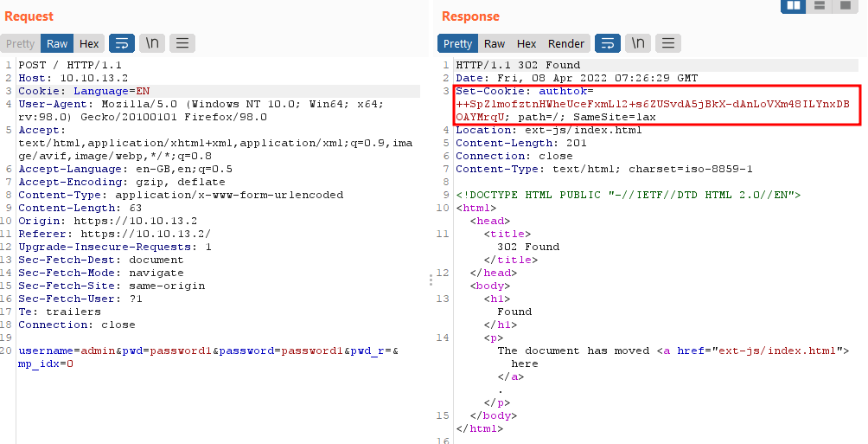Select the Raw tab in Request
Viewport: 868px width, 444px height.
pos(57,43)
